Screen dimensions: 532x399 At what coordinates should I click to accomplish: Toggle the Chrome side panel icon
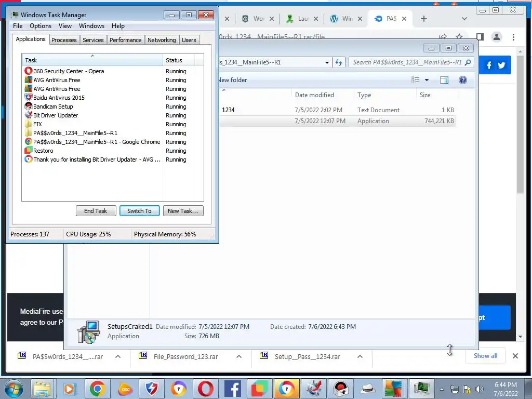[x=480, y=37]
